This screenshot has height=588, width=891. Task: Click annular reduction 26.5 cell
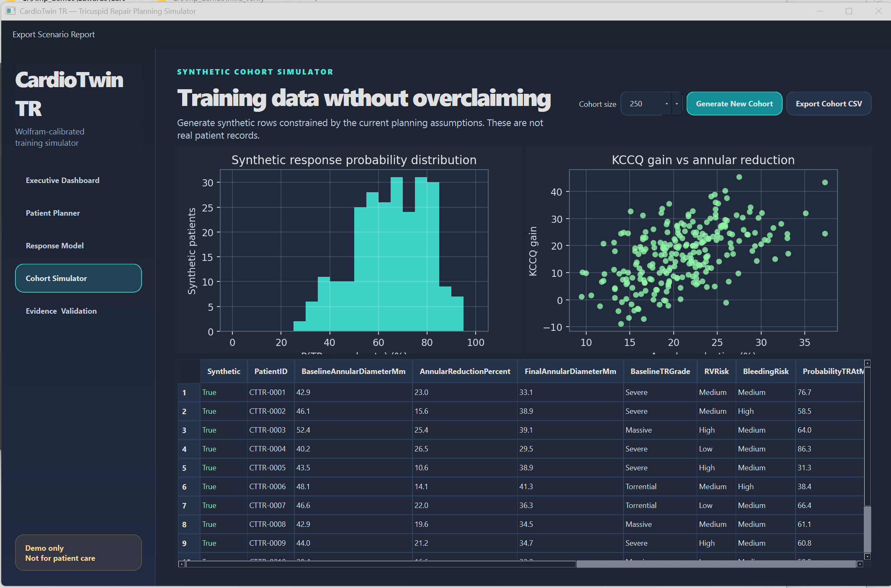pos(465,449)
